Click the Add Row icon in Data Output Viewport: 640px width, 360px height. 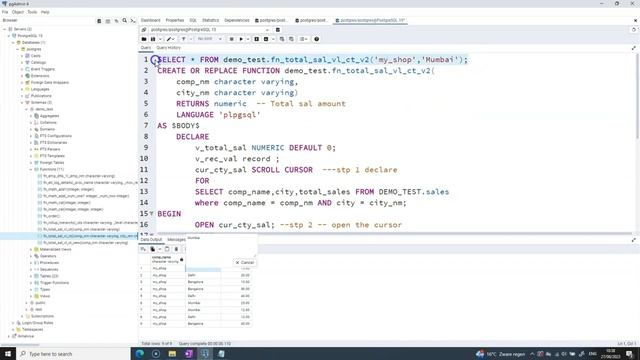click(143, 249)
